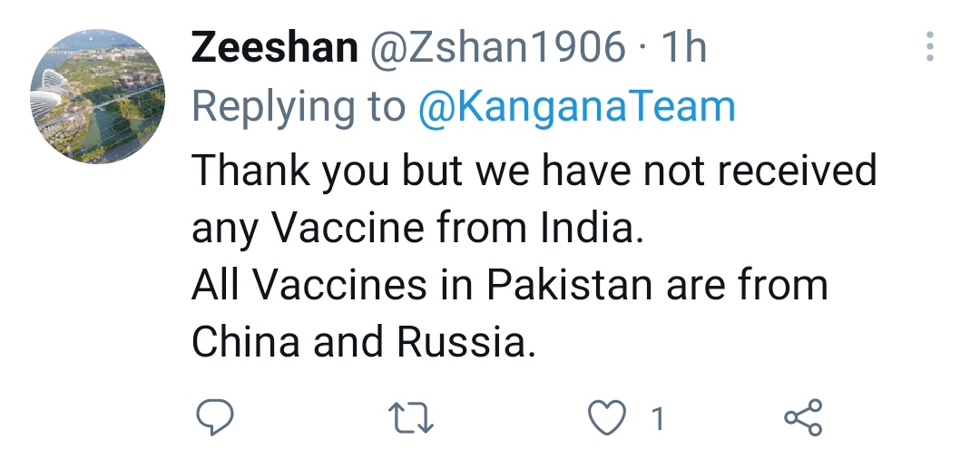Tap the like count number 1
The height and width of the screenshot is (460, 980).
(658, 419)
